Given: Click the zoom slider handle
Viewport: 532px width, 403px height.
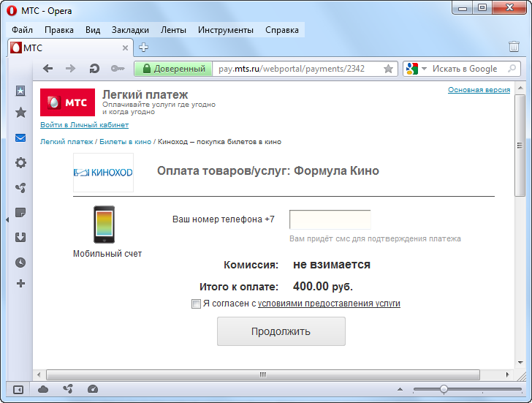Looking at the screenshot, I should pyautogui.click(x=444, y=389).
